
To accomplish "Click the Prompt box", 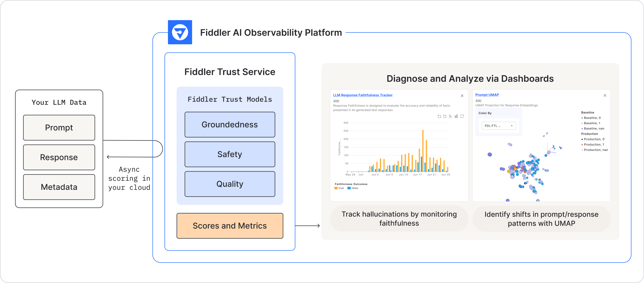I will (x=59, y=128).
